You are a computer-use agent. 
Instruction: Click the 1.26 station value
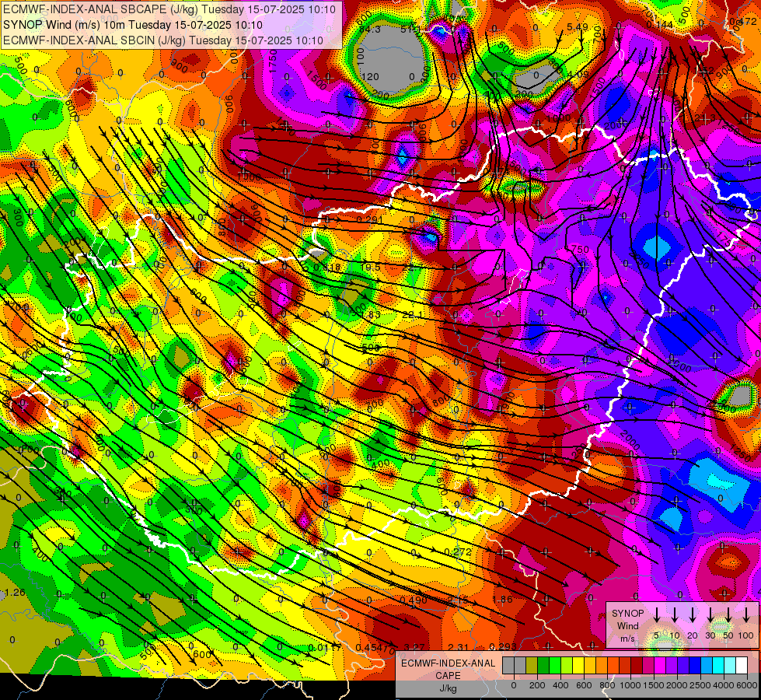tap(15, 593)
